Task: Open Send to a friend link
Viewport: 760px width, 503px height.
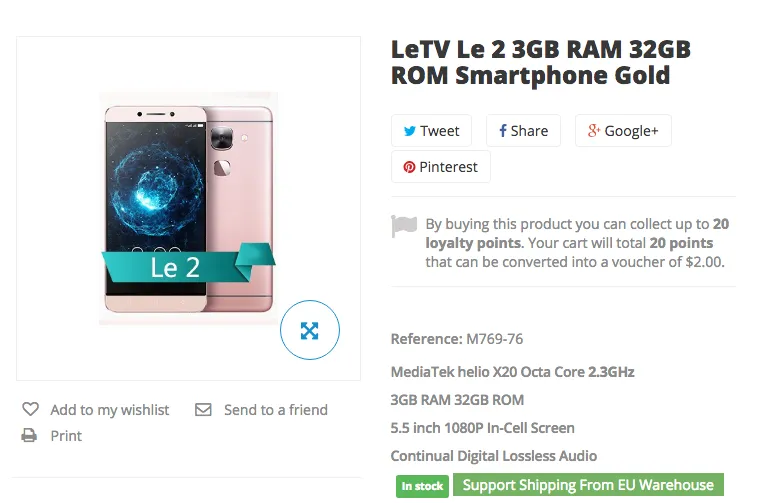Action: pos(275,410)
